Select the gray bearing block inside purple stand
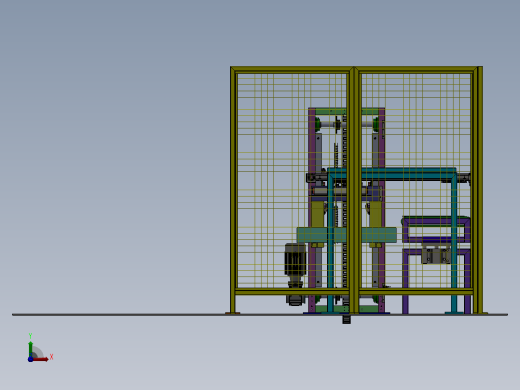520x390 pixels. click(436, 256)
